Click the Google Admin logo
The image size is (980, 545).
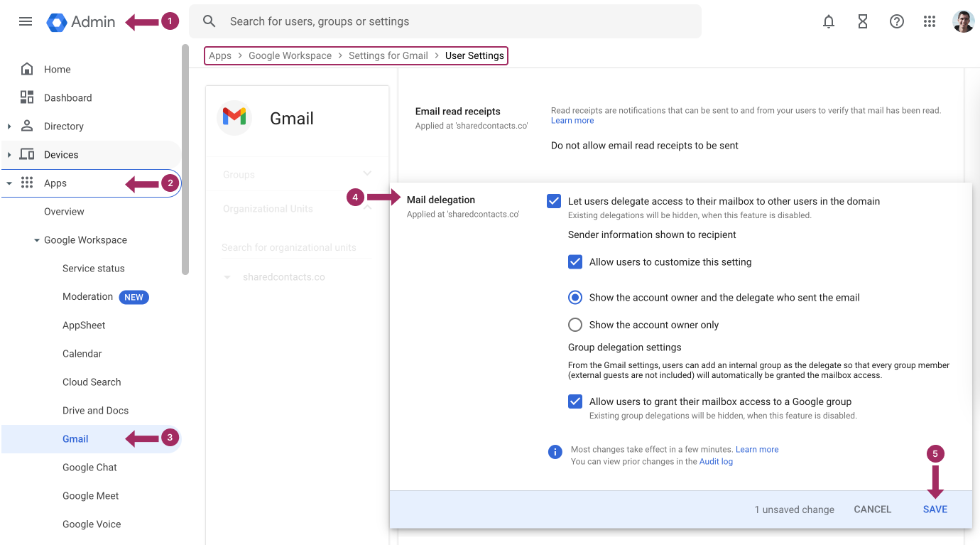point(81,22)
